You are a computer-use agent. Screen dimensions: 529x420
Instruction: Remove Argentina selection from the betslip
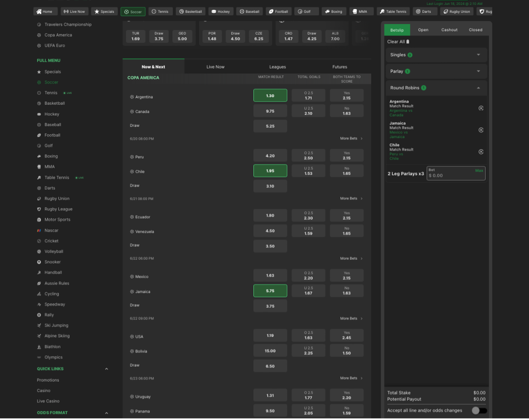[481, 108]
